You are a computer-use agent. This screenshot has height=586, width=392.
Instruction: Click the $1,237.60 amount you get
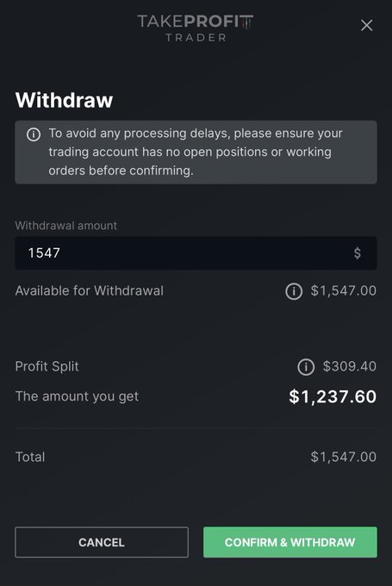333,396
